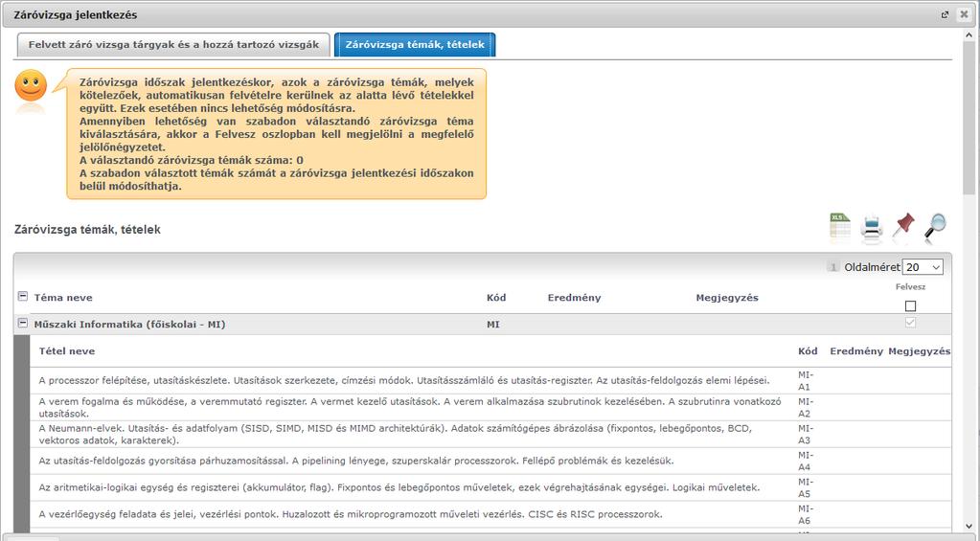The width and height of the screenshot is (980, 541).
Task: Sort by the top-level Eredmény column header
Action: pos(575,298)
